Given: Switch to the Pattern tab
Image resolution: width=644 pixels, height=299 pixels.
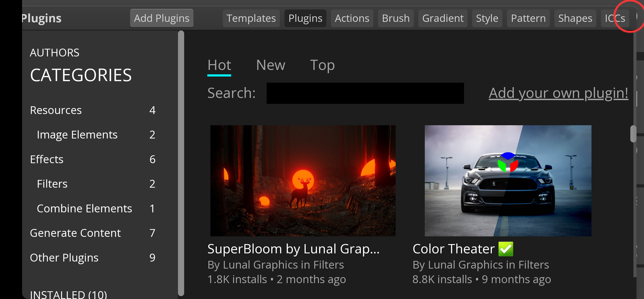Looking at the screenshot, I should [x=528, y=18].
